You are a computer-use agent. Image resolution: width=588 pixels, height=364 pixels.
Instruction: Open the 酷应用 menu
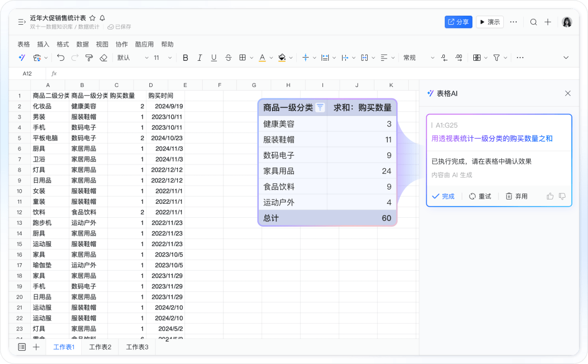point(145,44)
